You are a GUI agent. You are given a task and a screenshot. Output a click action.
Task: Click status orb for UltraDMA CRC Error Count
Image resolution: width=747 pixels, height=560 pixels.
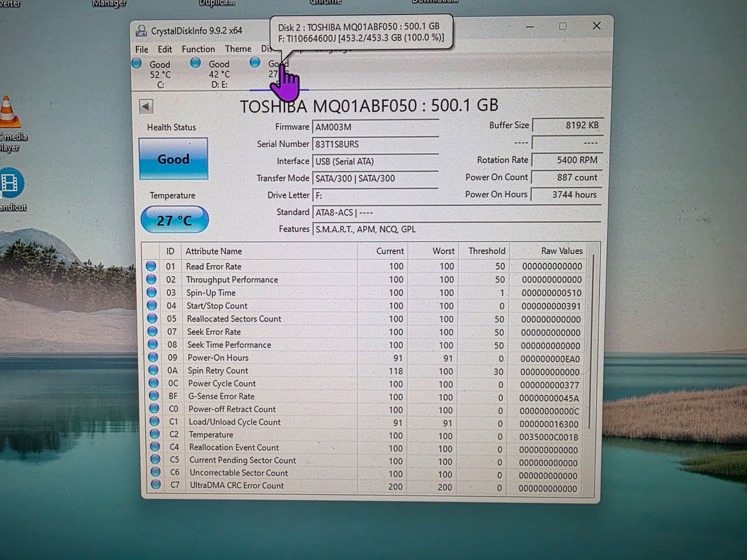[x=155, y=485]
